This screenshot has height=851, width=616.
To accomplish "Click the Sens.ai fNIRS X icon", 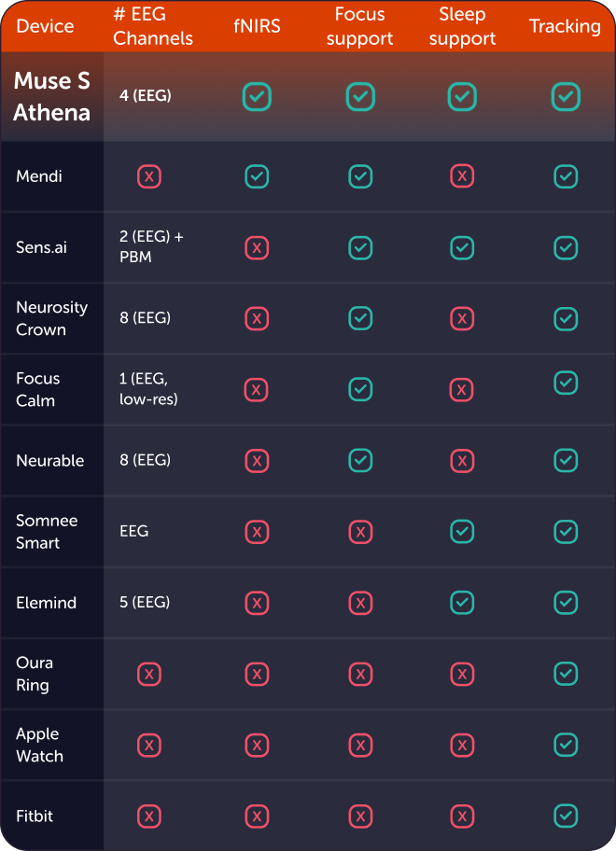I will (x=257, y=247).
